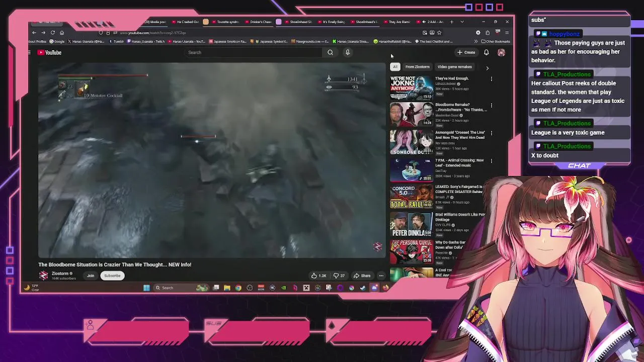The image size is (644, 362).
Task: Open Steam on the taskbar
Action: pyautogui.click(x=363, y=288)
